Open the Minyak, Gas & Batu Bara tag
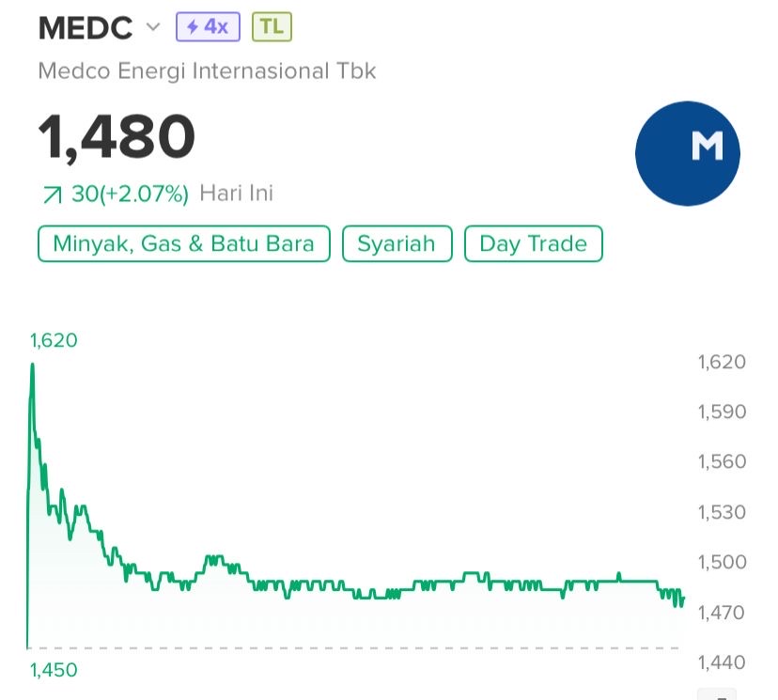The width and height of the screenshot is (778, 700). [x=183, y=244]
